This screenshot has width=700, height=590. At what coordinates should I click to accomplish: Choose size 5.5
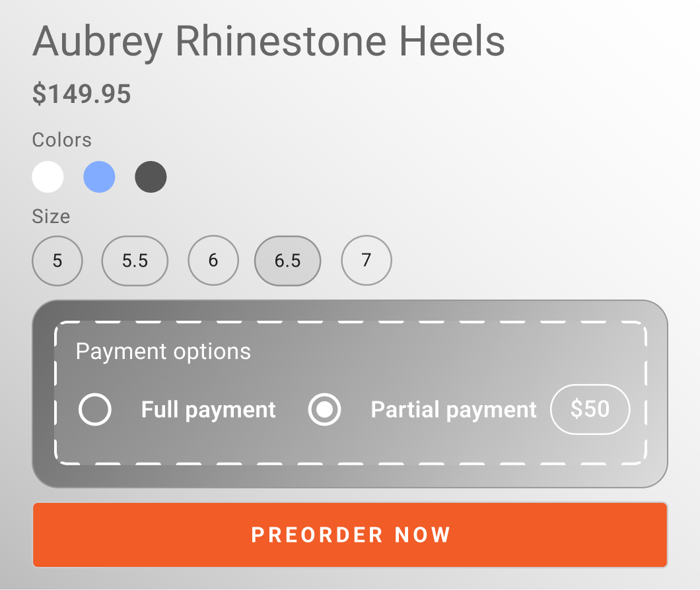135,261
